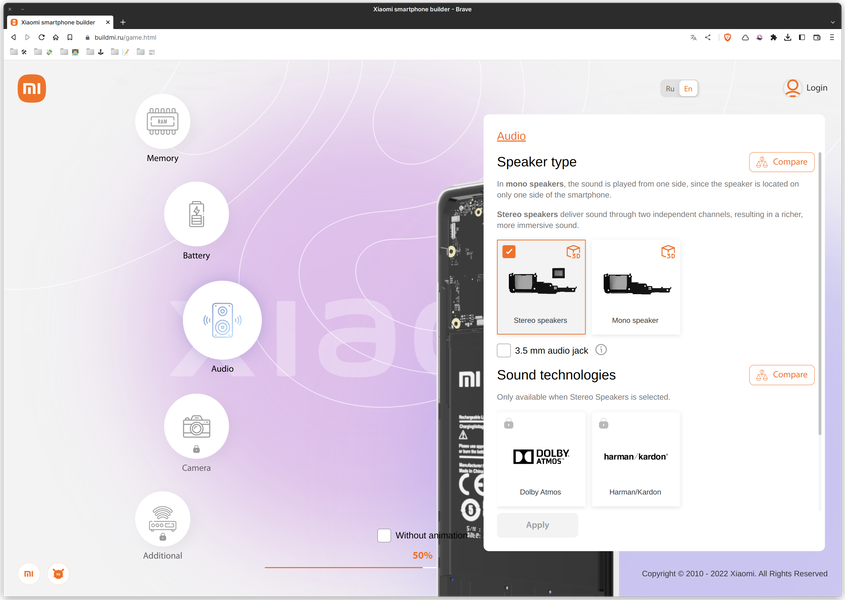Switch language to Ru
This screenshot has height=600, width=845.
[x=670, y=88]
